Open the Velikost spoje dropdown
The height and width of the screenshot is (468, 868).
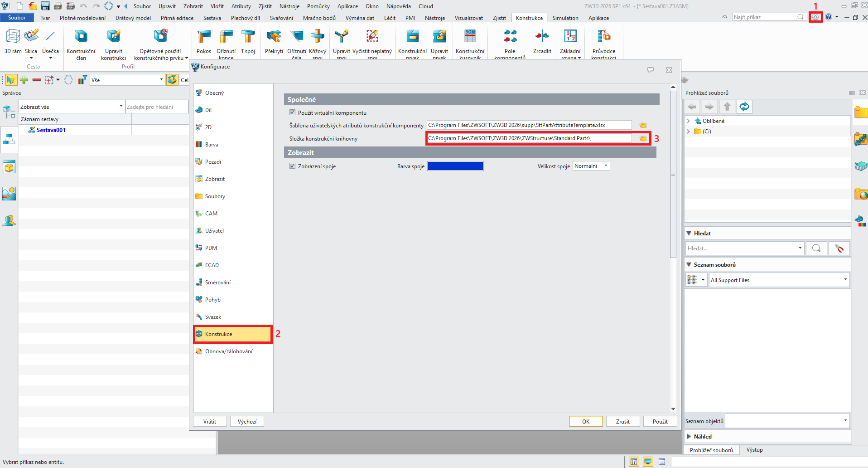pyautogui.click(x=591, y=166)
